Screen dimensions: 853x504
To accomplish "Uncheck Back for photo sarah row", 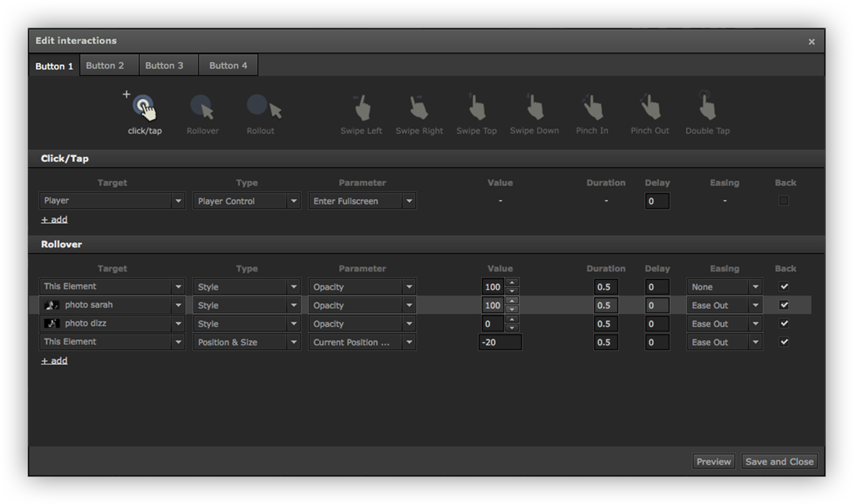I will (784, 305).
